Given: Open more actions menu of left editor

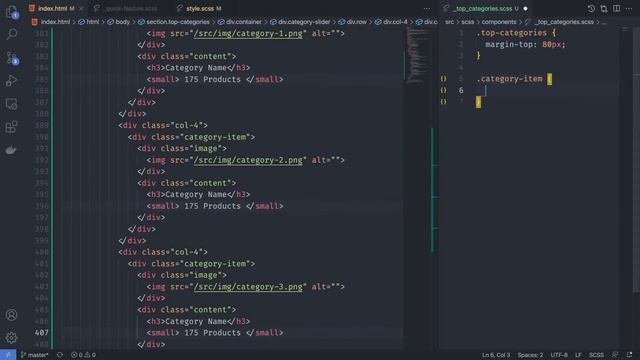Looking at the screenshot, I should [427, 9].
